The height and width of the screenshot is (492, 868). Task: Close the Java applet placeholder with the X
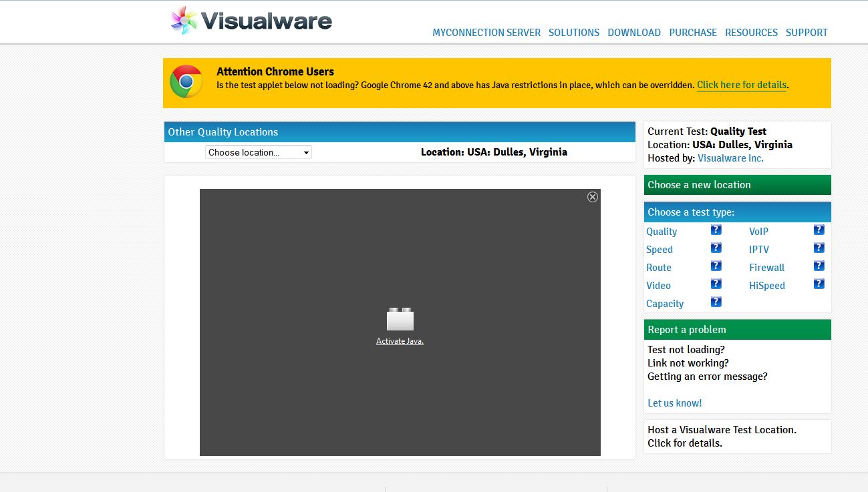593,197
